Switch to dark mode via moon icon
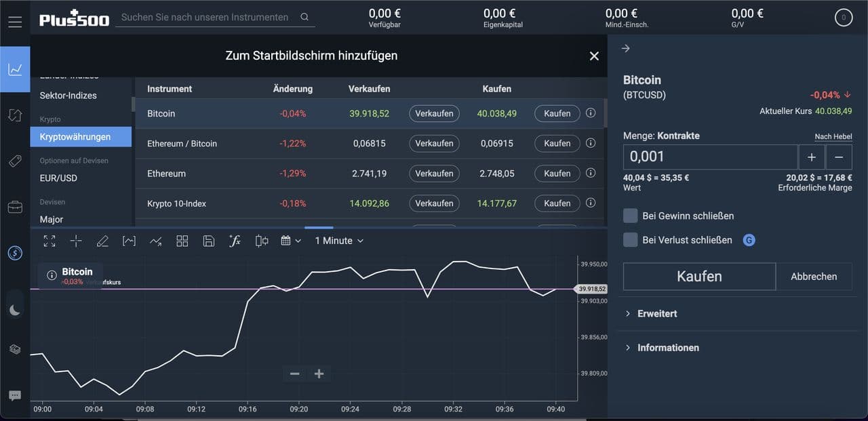Screen dimensions: 868x421 (x=15, y=310)
